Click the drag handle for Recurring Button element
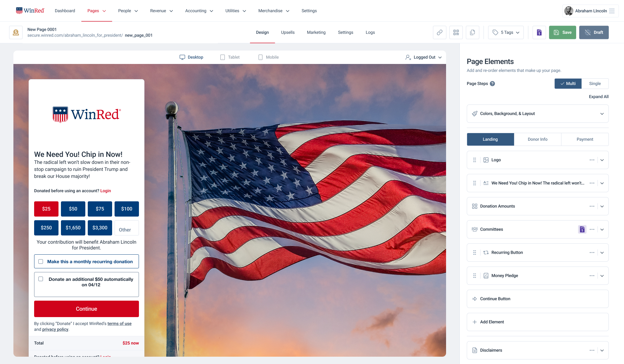This screenshot has height=364, width=624. (x=474, y=253)
